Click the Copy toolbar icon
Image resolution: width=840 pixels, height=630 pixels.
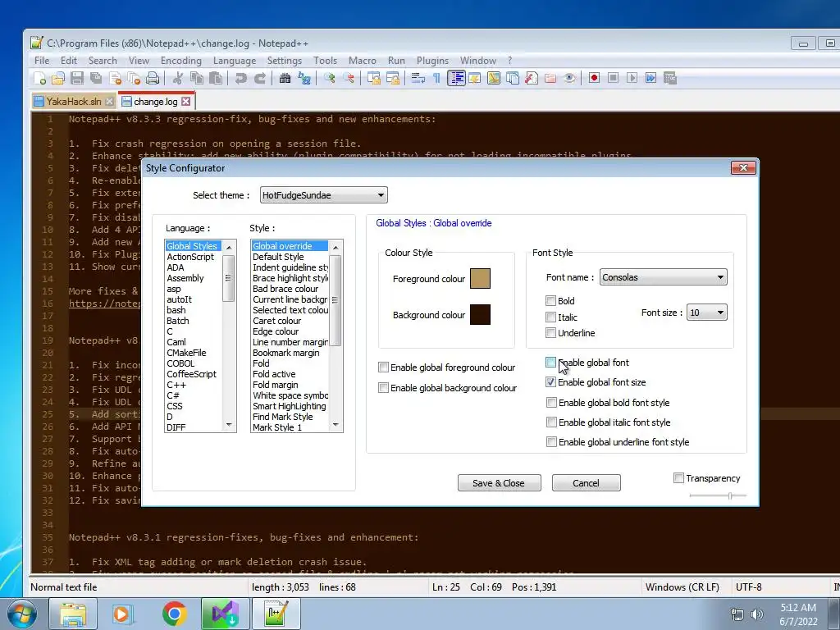click(x=197, y=78)
